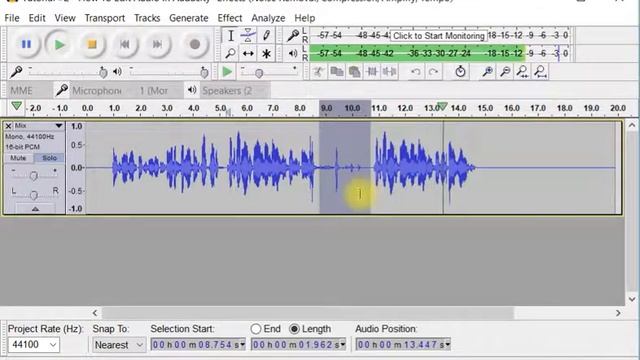The height and width of the screenshot is (360, 640).
Task: Select the Selection (I-beam) tool
Action: coord(231,36)
